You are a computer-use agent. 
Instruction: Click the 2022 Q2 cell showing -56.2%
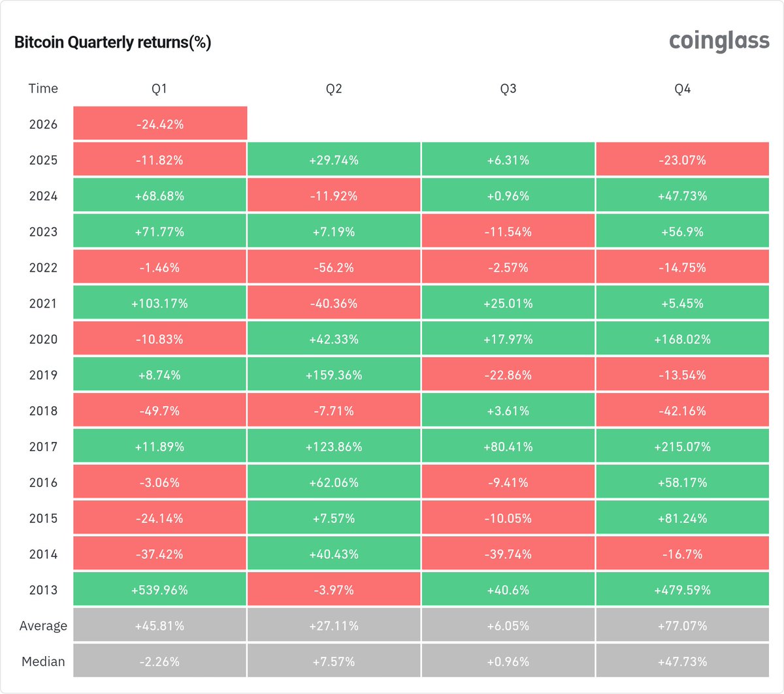click(x=334, y=267)
